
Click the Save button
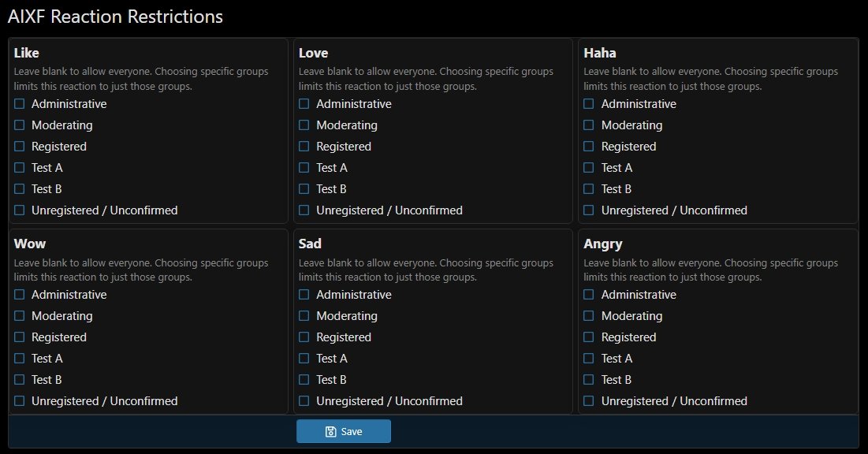(x=344, y=431)
